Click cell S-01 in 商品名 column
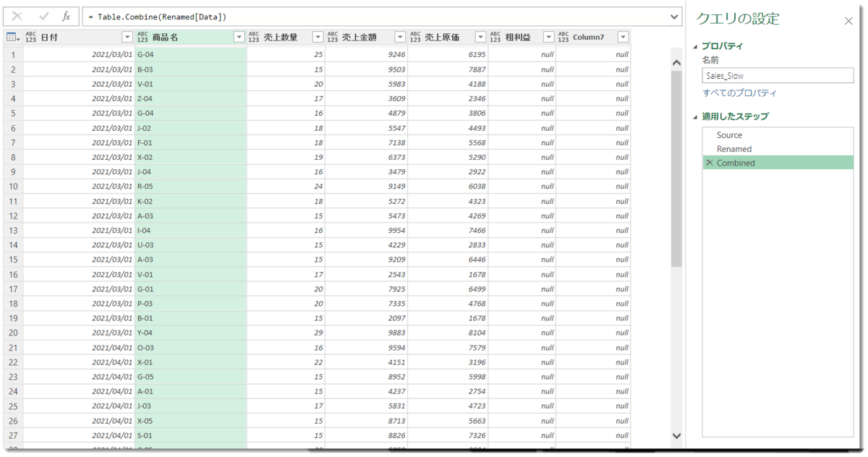The image size is (868, 457). pyautogui.click(x=191, y=435)
